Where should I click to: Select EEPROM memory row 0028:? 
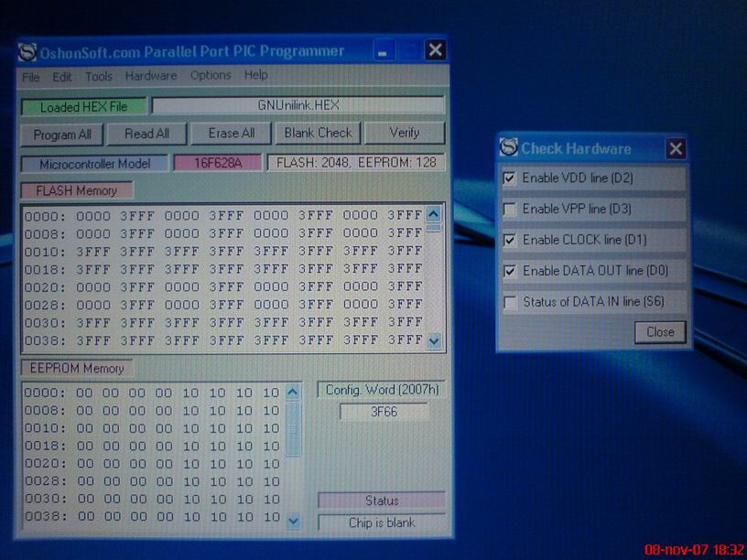tap(151, 481)
